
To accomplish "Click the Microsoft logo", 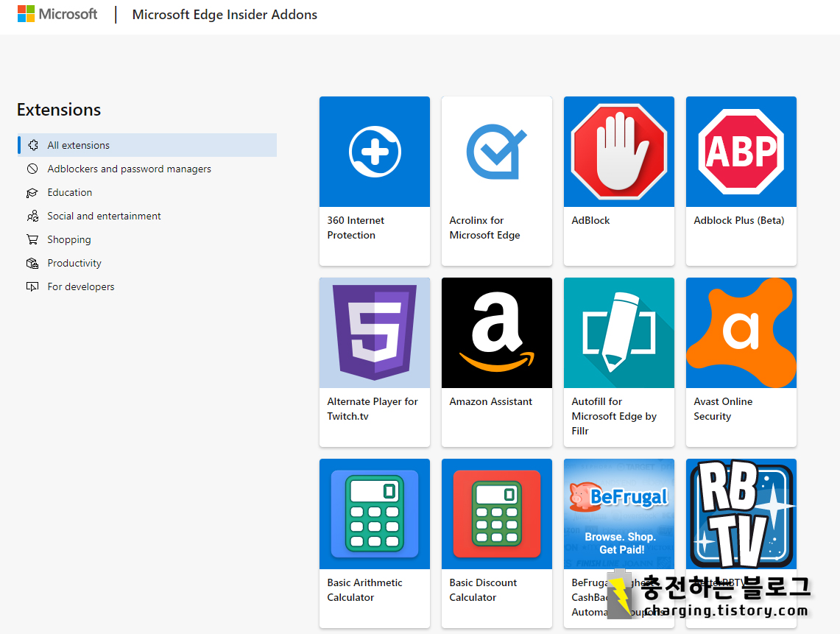I will 57,14.
